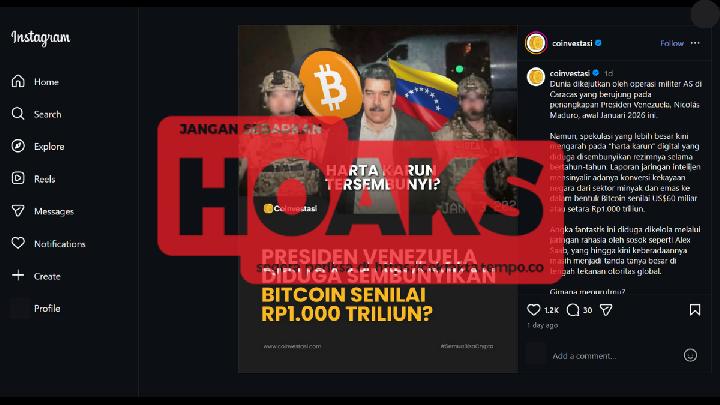The image size is (720, 405).
Task: Share the post via send icon
Action: (606, 310)
